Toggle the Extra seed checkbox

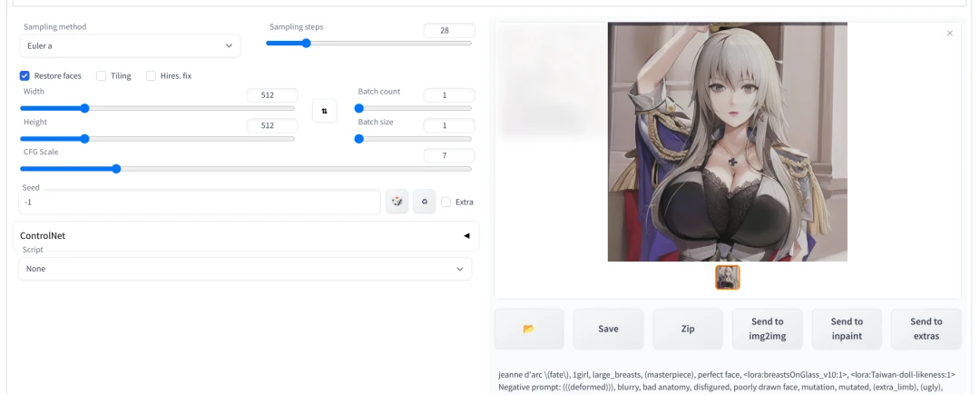click(x=446, y=202)
